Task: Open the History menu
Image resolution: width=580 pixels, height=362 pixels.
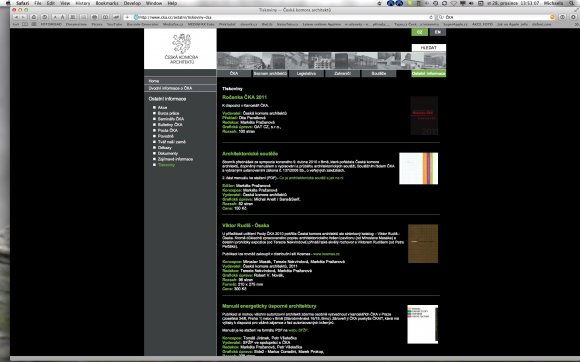Action: (82, 3)
